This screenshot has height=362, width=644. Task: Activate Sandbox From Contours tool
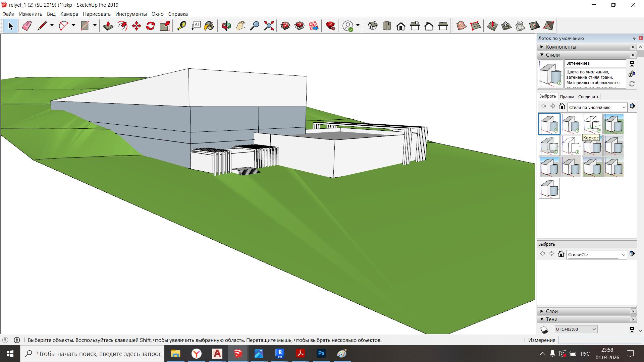coord(461,26)
